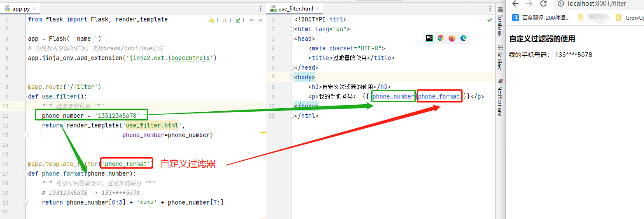This screenshot has width=644, height=219.
Task: Close the app.py editor tab
Action: point(34,9)
